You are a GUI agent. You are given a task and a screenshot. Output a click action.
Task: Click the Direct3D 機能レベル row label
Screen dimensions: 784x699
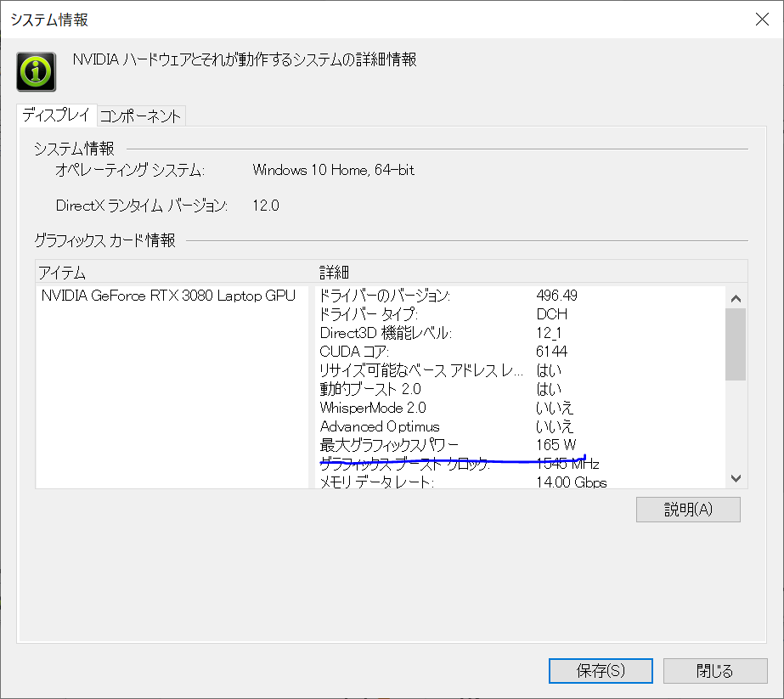pyautogui.click(x=386, y=333)
